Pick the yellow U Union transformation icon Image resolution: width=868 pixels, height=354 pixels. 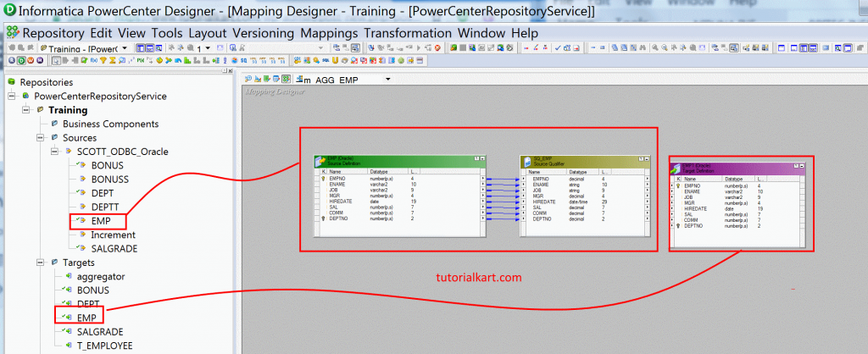coord(335,60)
